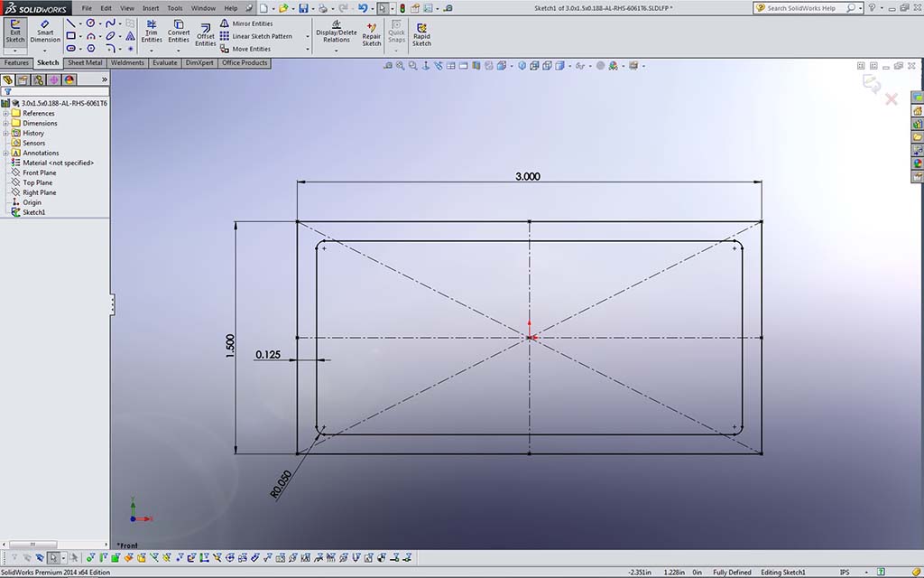Start the Rapid Sketch tool
The height and width of the screenshot is (578, 924).
[x=421, y=34]
